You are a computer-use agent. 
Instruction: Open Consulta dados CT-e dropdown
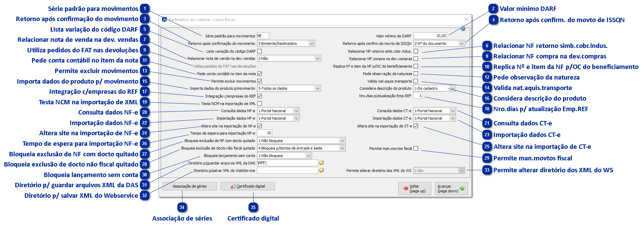434,111
